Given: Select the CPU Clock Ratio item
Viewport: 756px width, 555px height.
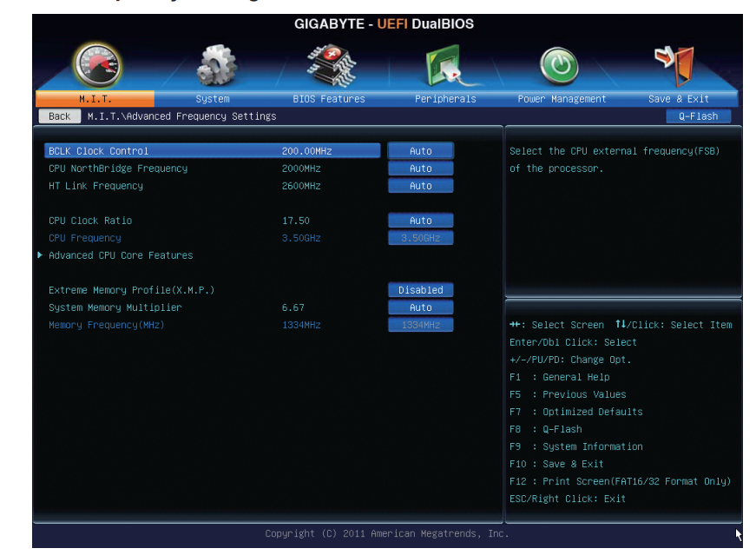Looking at the screenshot, I should coord(90,221).
